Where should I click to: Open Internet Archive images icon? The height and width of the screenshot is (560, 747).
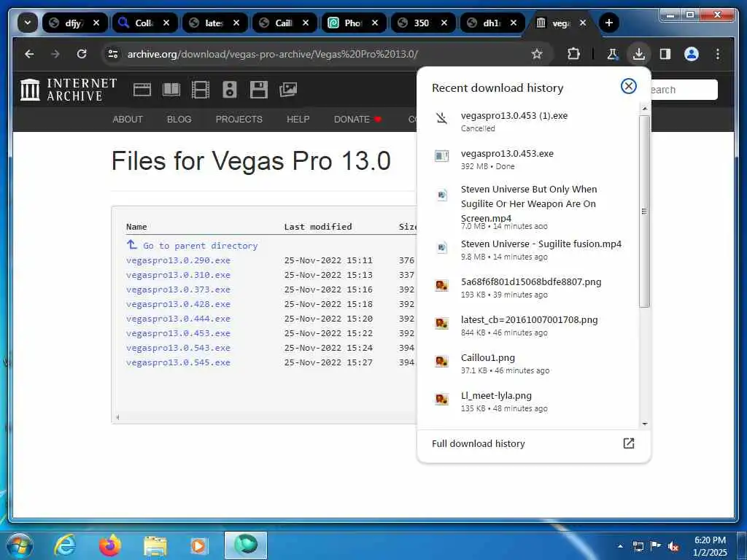288,90
